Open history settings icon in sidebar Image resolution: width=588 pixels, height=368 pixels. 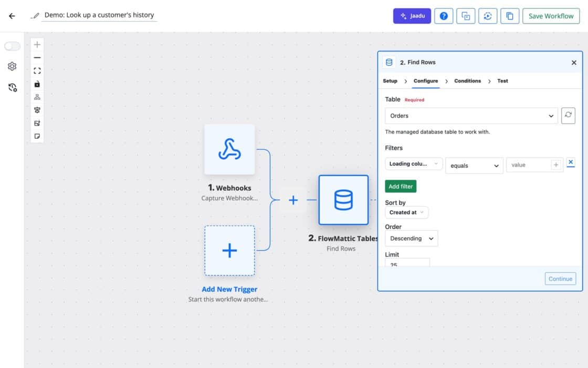tap(13, 87)
